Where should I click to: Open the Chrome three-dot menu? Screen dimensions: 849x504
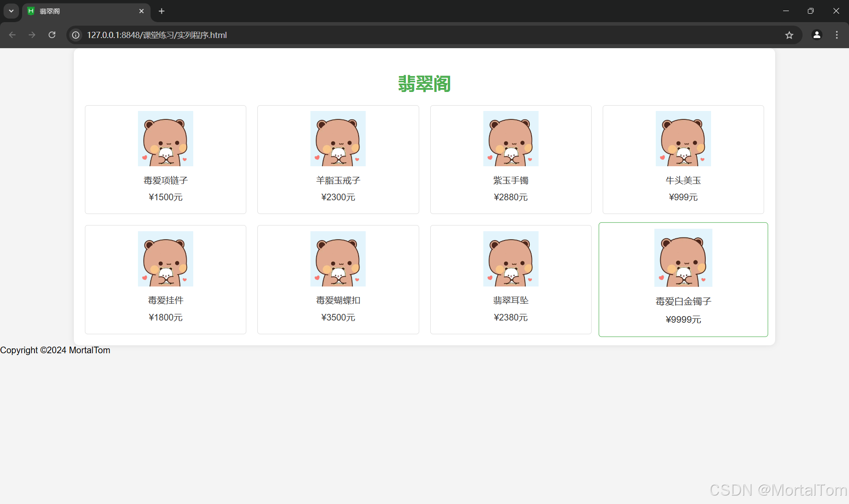coord(837,35)
